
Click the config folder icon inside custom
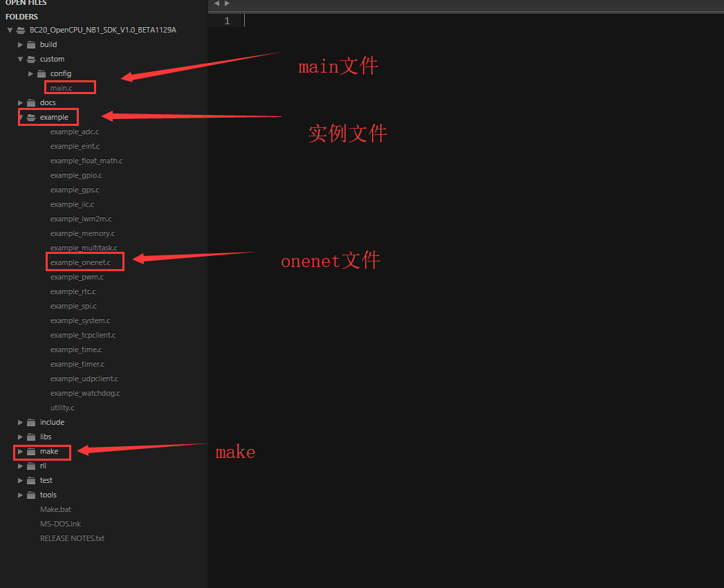click(x=41, y=73)
